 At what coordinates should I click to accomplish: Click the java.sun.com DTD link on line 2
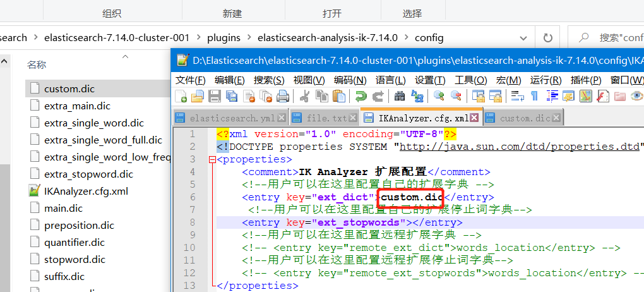[x=520, y=147]
